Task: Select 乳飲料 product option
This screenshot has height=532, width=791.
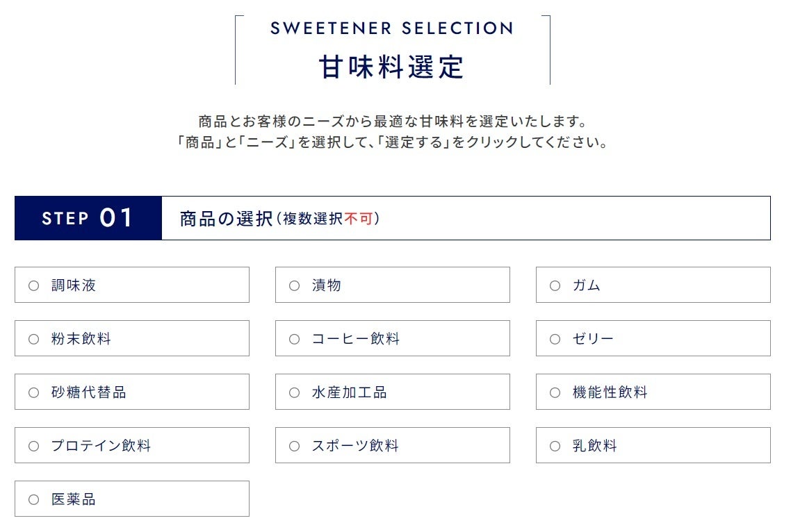Action: (555, 446)
